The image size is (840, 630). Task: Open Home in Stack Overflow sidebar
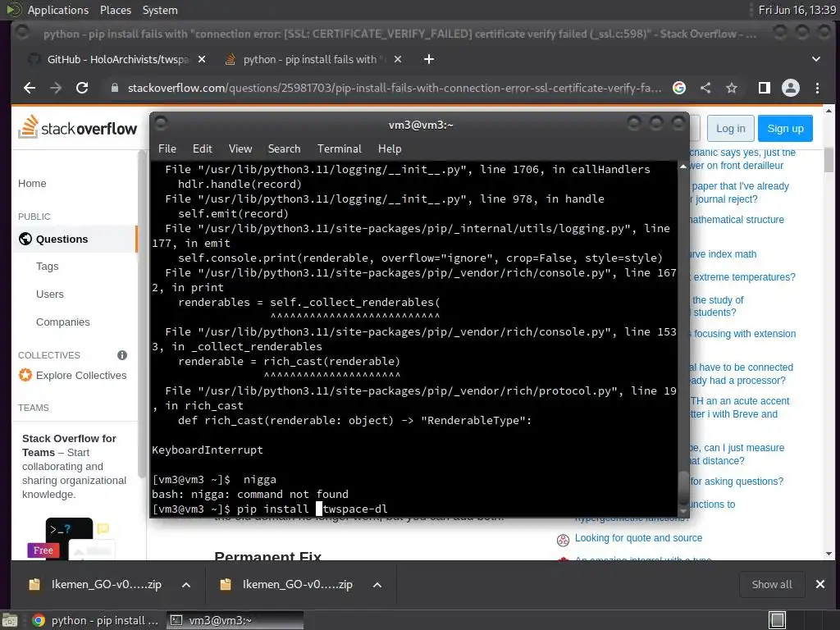[x=32, y=183]
